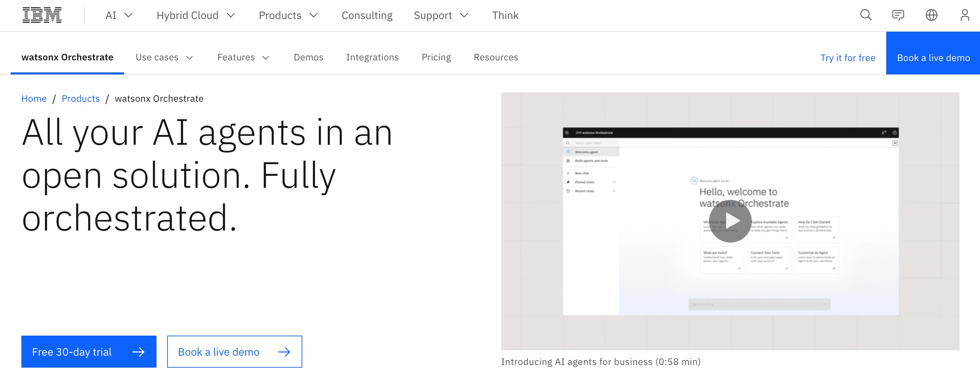Viewport: 980px width, 387px height.
Task: Open the Features dropdown
Action: tap(244, 57)
